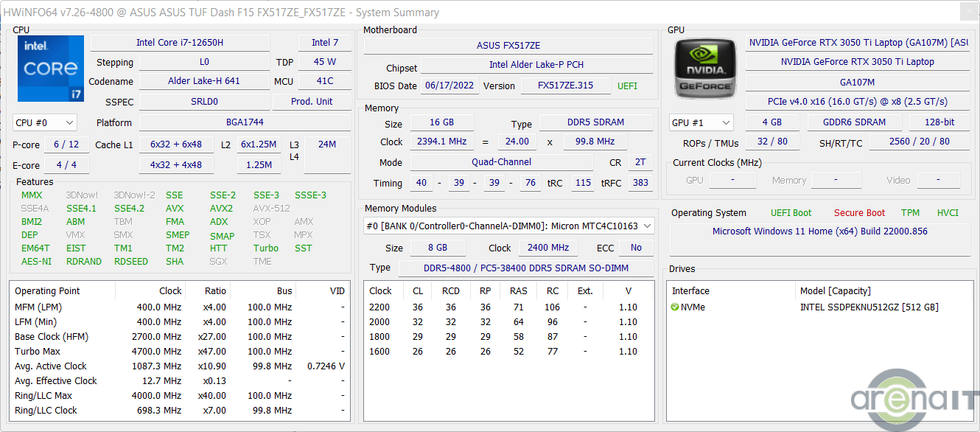Click the SSE4.2 feature label
Screen dimensions: 980x432
click(129, 209)
